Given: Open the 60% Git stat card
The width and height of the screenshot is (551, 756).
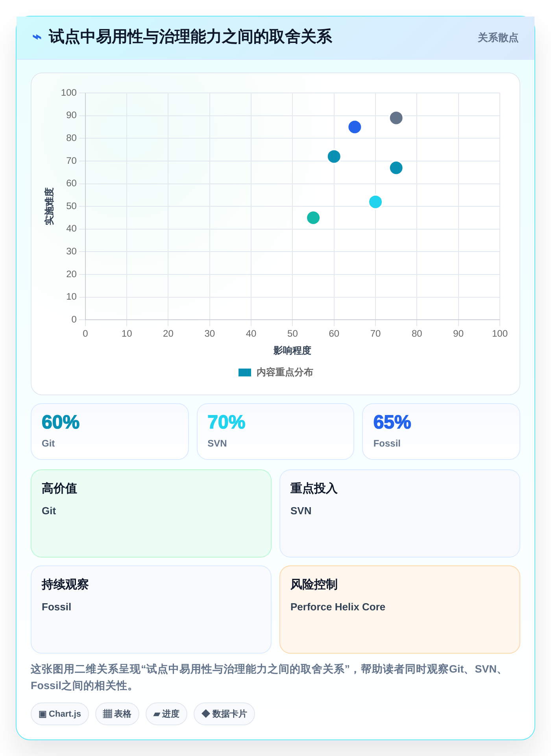Looking at the screenshot, I should coord(110,432).
